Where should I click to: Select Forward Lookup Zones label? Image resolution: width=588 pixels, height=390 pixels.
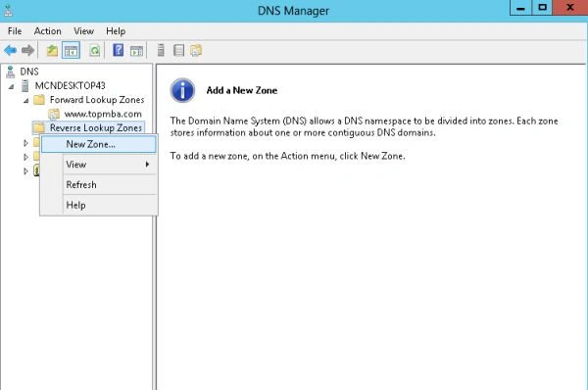pyautogui.click(x=97, y=100)
